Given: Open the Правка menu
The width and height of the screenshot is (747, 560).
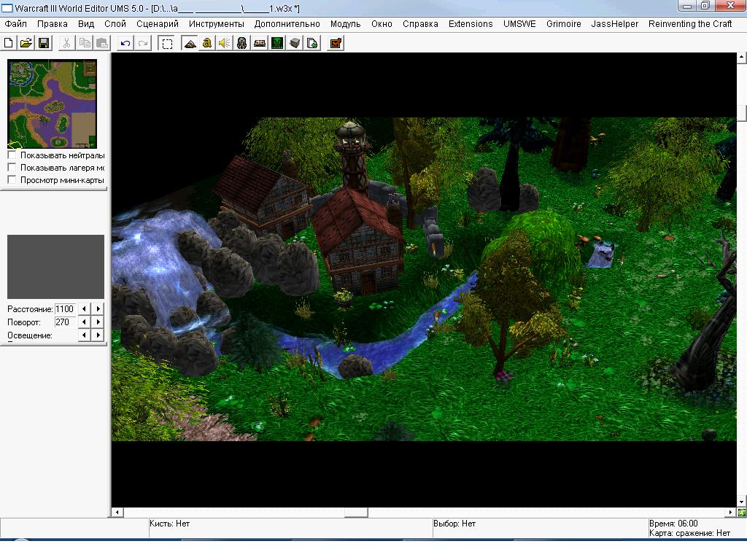Looking at the screenshot, I should click(x=53, y=24).
